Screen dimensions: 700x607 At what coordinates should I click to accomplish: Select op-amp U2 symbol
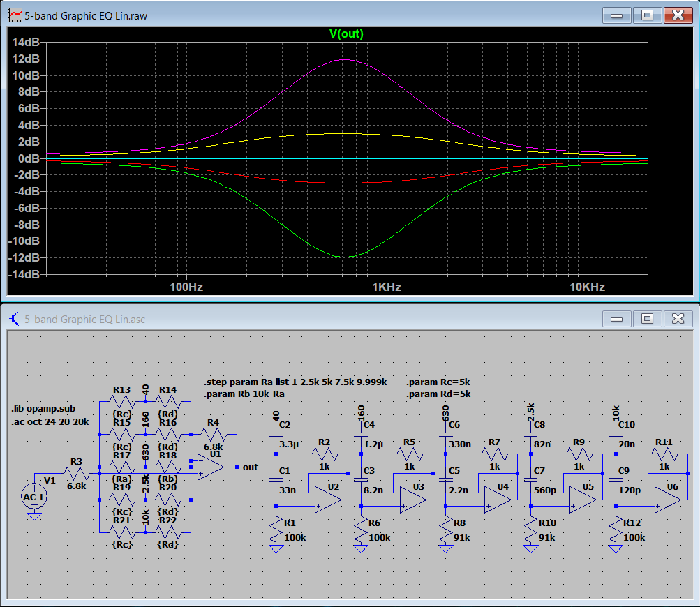[x=328, y=500]
